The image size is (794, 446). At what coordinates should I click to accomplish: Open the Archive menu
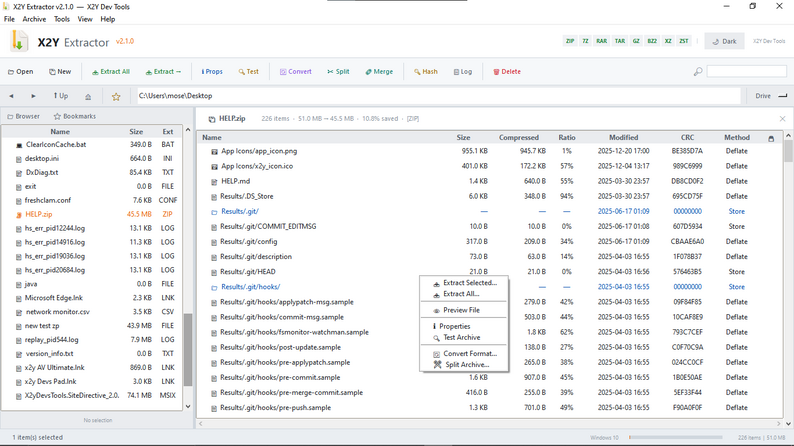coord(34,19)
